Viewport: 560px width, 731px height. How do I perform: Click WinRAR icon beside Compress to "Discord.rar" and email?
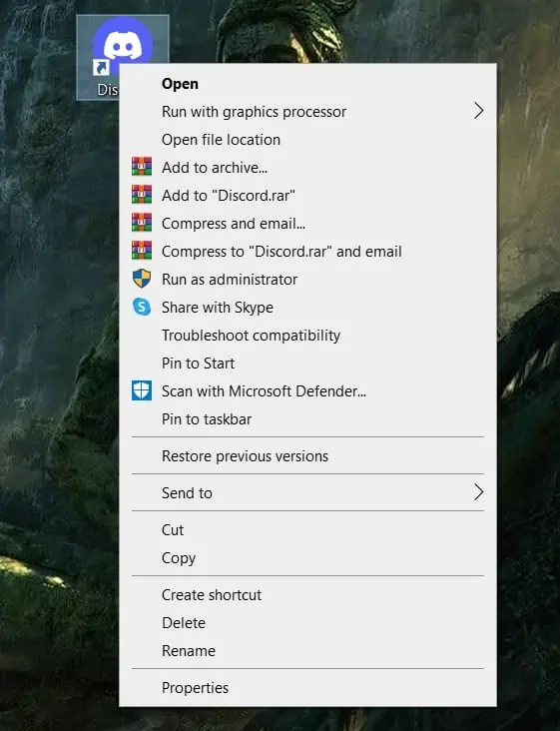coord(142,251)
